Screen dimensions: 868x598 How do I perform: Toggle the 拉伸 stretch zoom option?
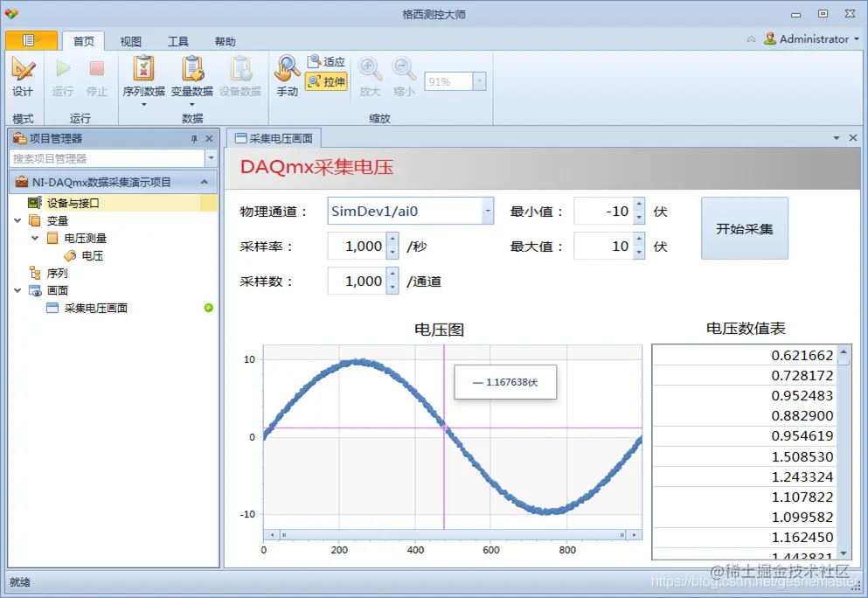pos(327,81)
